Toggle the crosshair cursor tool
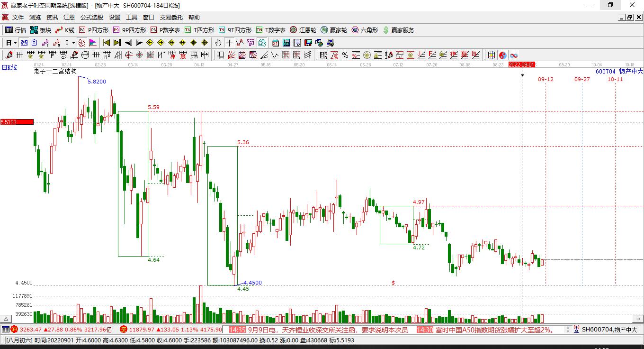Screen dimensions: 644x349 tap(229, 43)
